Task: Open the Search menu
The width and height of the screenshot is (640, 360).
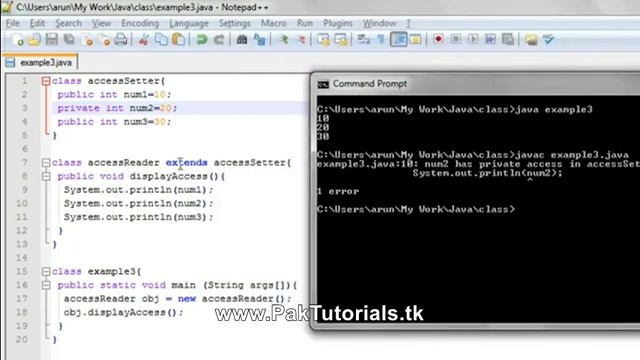Action: click(69, 23)
